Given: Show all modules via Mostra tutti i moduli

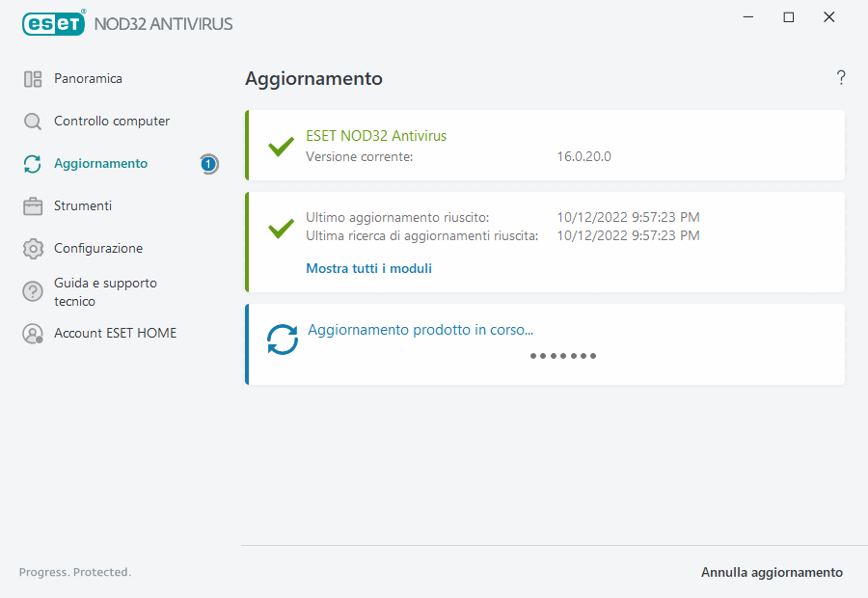Looking at the screenshot, I should click(x=368, y=269).
